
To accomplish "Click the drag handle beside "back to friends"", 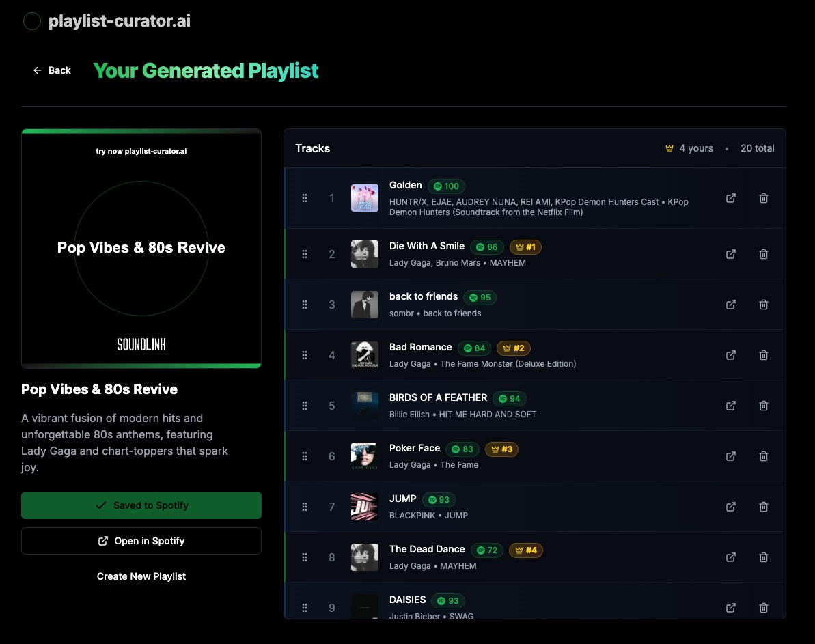I will pos(305,304).
